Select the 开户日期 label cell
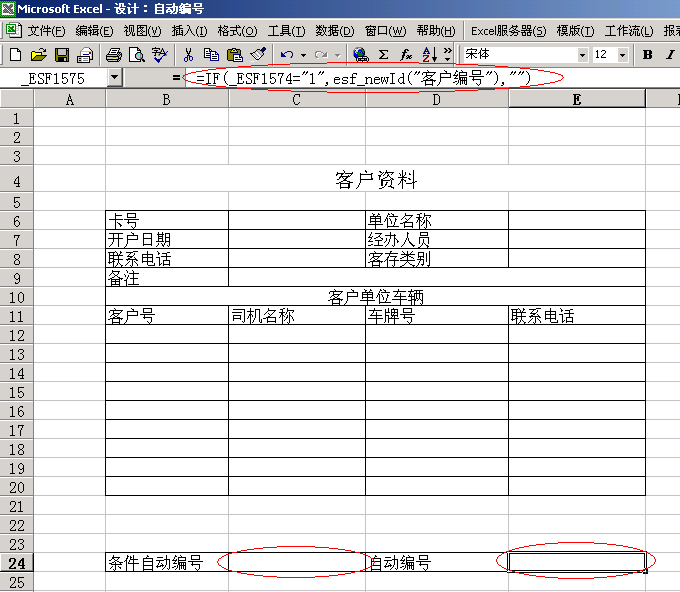The width and height of the screenshot is (680, 592). 167,239
